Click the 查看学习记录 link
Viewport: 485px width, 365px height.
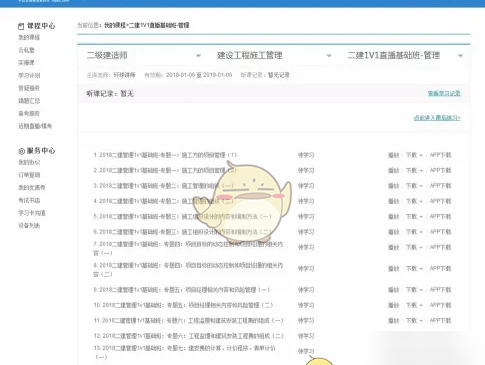444,93
